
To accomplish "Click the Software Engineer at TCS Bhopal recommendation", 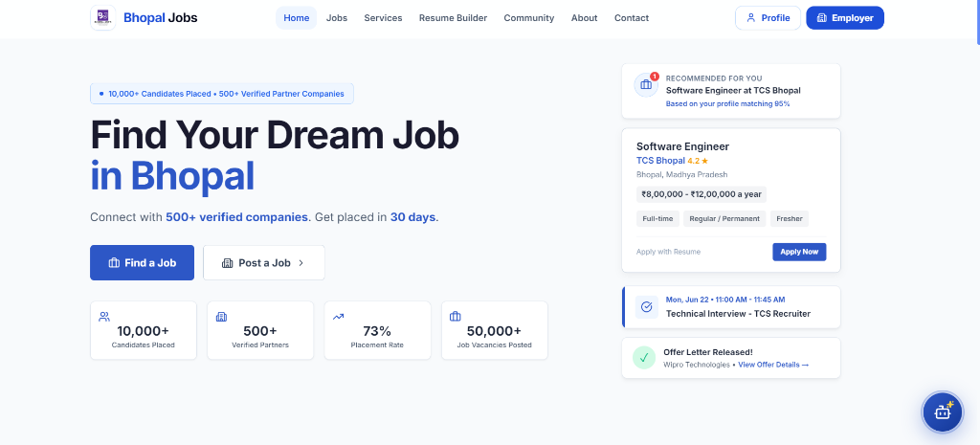I will click(x=733, y=91).
